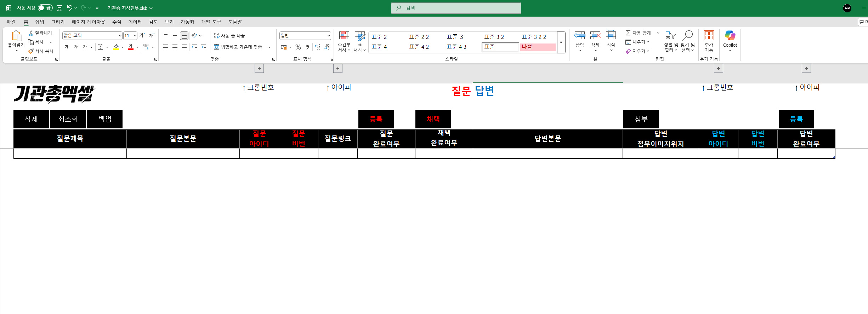Align text to the right
868x314 pixels.
pos(184,47)
